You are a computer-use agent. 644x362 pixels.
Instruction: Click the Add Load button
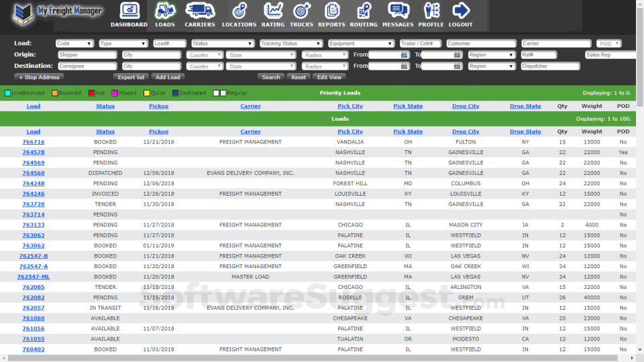point(168,77)
